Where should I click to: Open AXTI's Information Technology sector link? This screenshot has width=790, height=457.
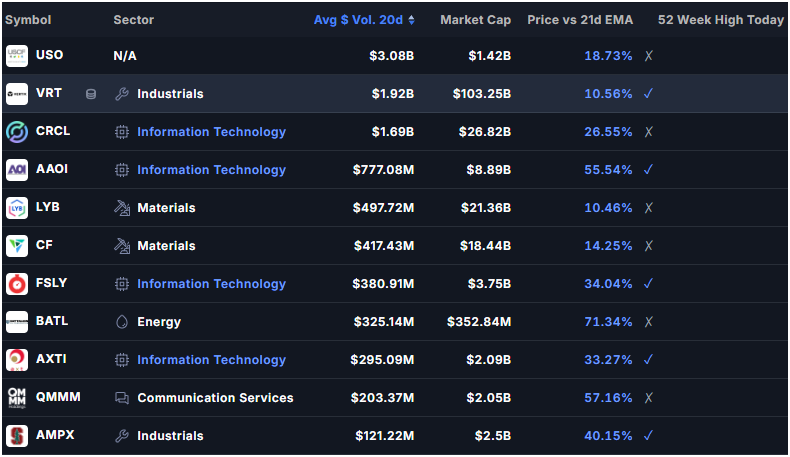[x=212, y=360]
